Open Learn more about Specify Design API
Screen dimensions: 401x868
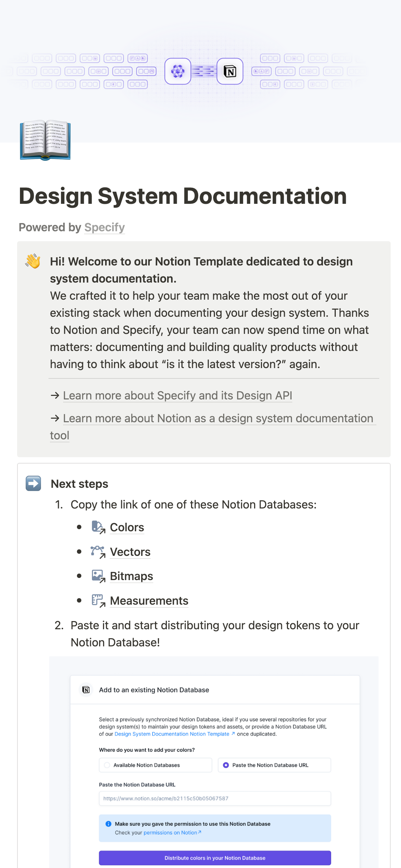click(x=178, y=396)
